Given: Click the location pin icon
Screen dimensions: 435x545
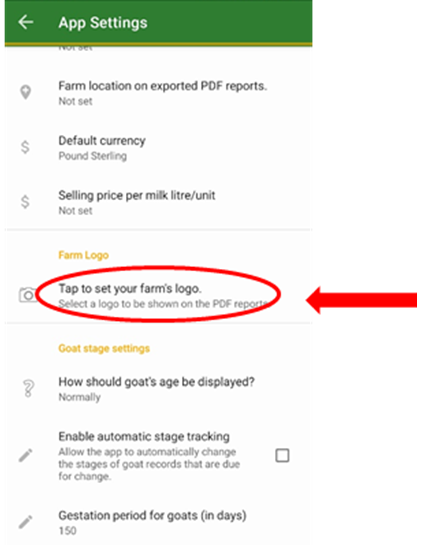Looking at the screenshot, I should click(x=25, y=92).
